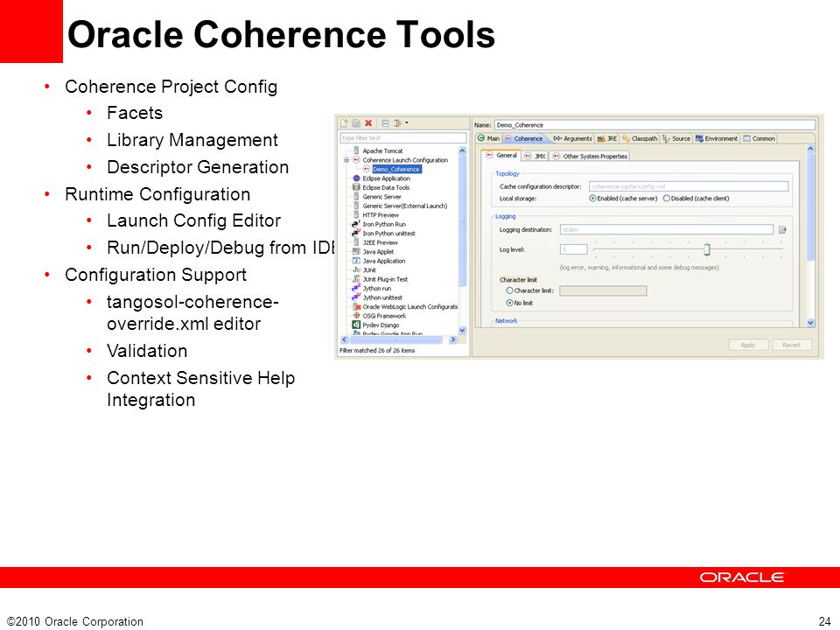Open the JMX sub-tab
Viewport: 840px width, 630px height.
pyautogui.click(x=535, y=156)
